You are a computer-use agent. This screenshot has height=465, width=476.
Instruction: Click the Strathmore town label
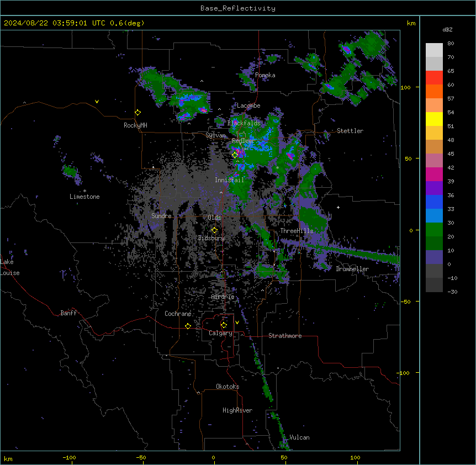(x=285, y=336)
